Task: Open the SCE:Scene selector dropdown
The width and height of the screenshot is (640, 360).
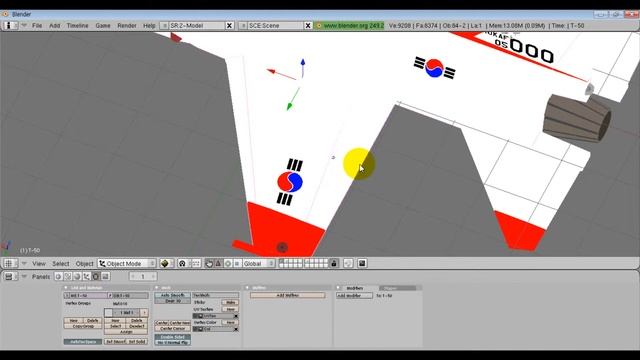Action: click(242, 25)
